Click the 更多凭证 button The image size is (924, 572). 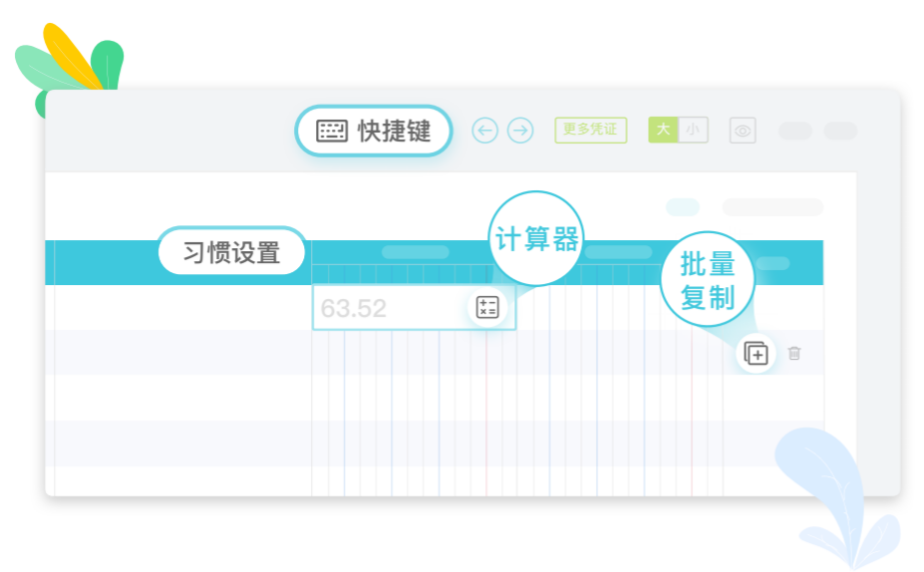(590, 130)
